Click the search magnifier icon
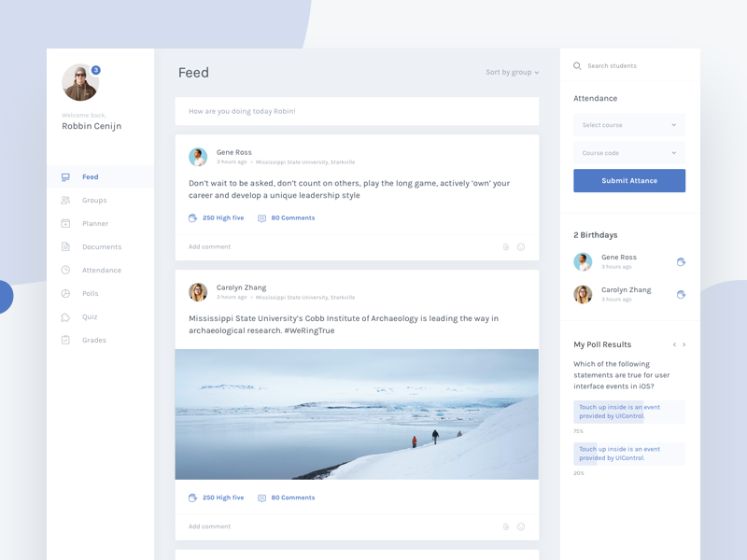This screenshot has height=560, width=747. [x=576, y=65]
